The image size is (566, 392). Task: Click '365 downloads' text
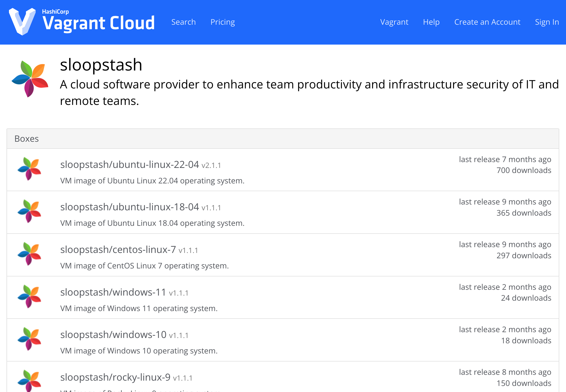524,213
